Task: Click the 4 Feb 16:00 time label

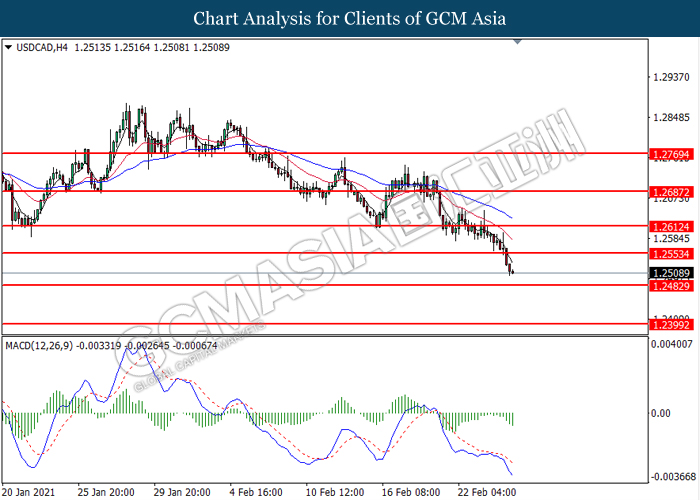Action: 256,492
